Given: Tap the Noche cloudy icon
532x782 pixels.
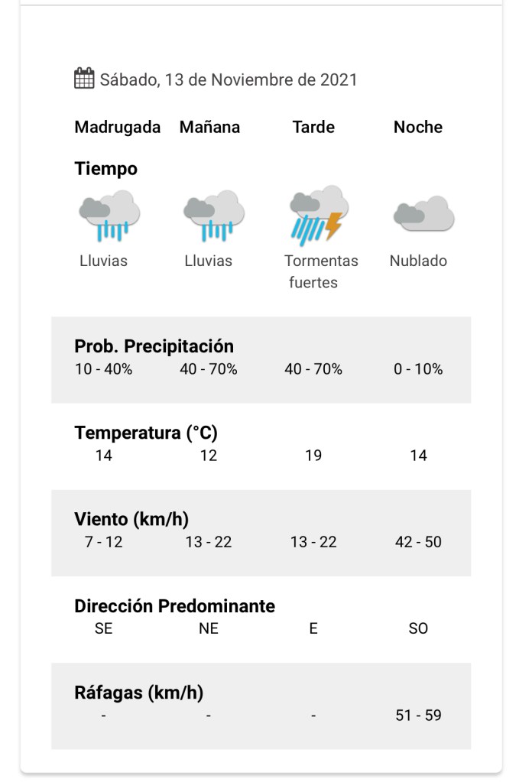Looking at the screenshot, I should coord(423,214).
